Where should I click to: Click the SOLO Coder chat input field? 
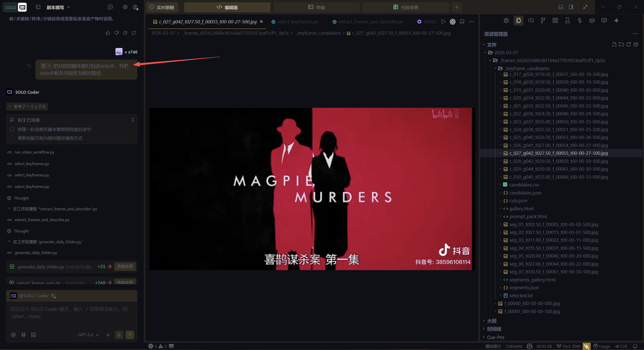71,313
